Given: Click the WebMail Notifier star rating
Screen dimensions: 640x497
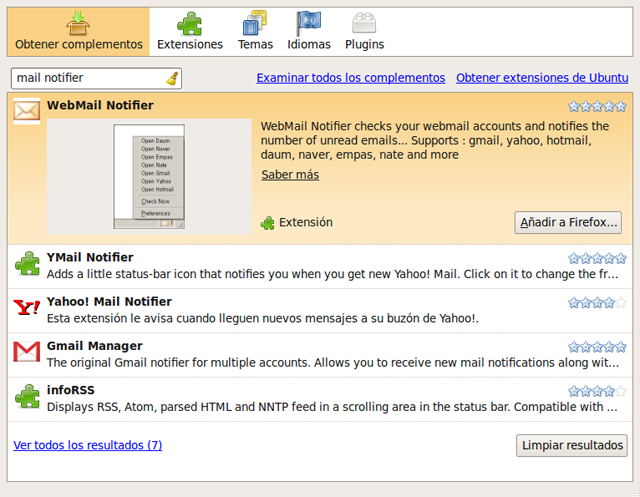Looking at the screenshot, I should click(597, 106).
